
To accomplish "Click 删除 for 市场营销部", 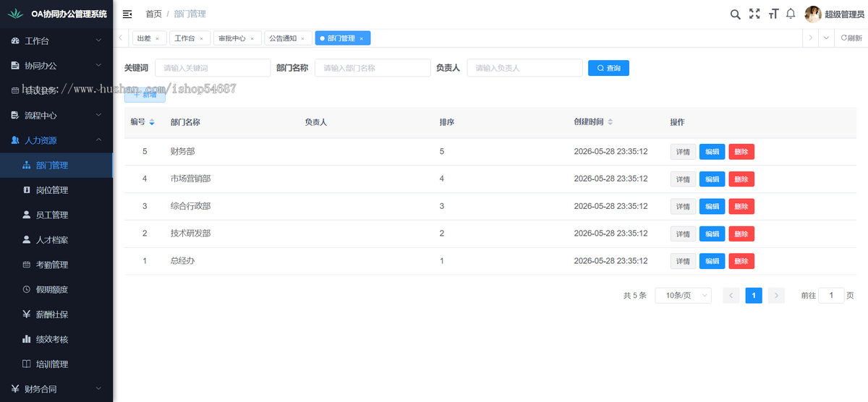I will tap(741, 179).
